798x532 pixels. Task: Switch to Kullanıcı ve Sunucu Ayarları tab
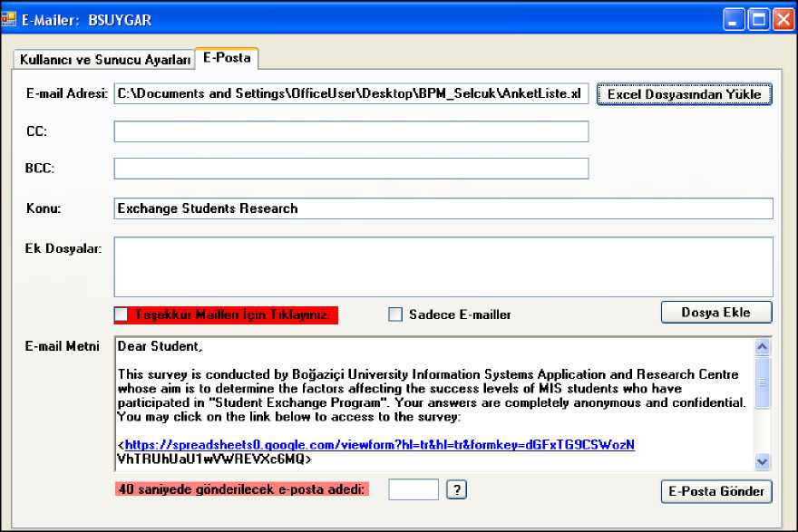coord(100,60)
